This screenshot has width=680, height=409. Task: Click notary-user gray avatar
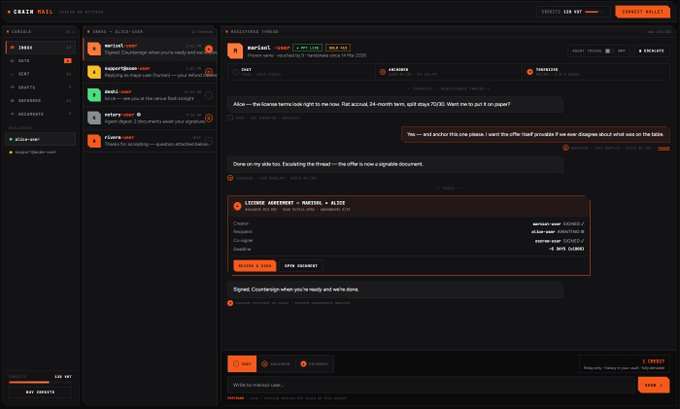click(94, 118)
